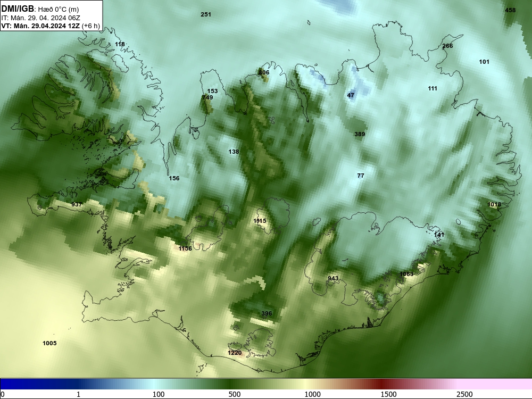Click the 156 height label
Image resolution: width=532 pixels, height=399 pixels.
(x=174, y=178)
